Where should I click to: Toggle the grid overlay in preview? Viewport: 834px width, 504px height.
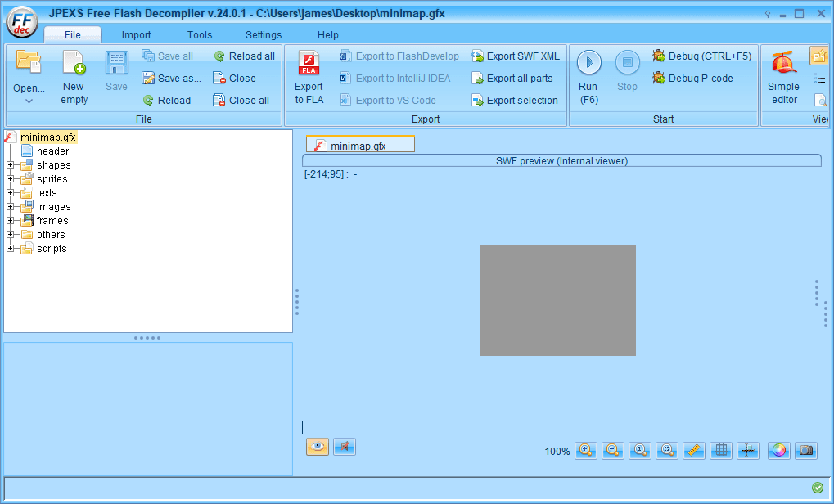click(x=721, y=450)
